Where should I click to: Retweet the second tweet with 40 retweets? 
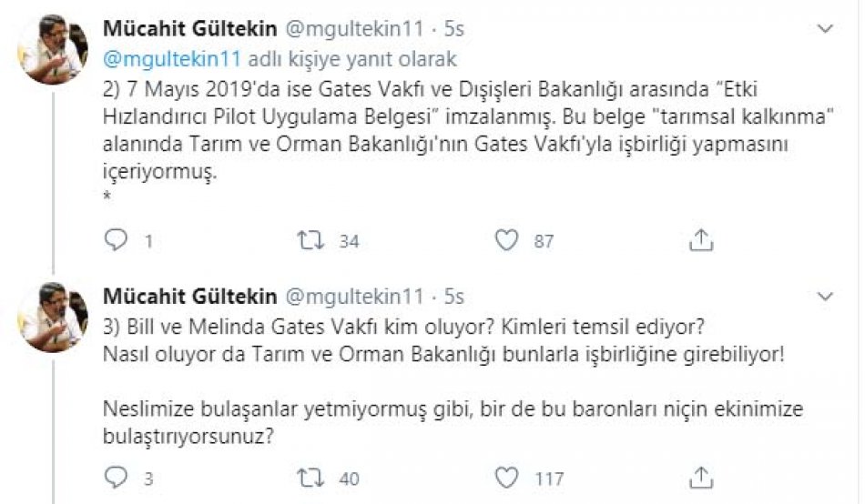pos(309,479)
